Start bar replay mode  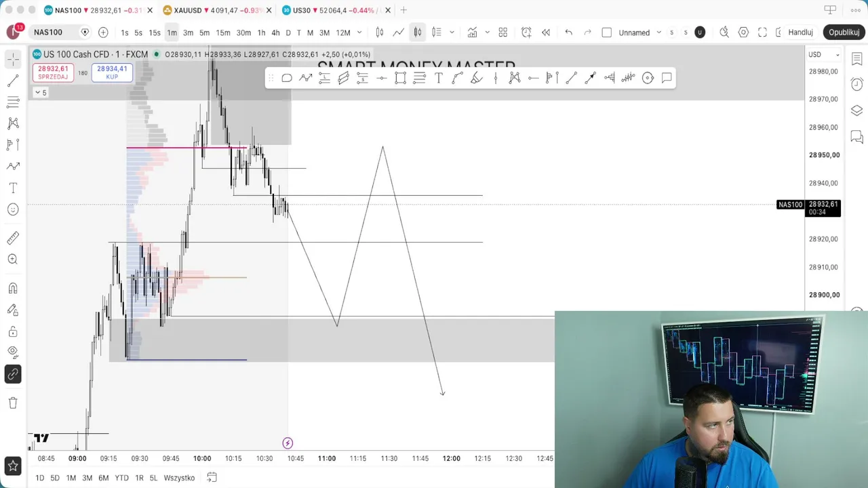pos(546,33)
